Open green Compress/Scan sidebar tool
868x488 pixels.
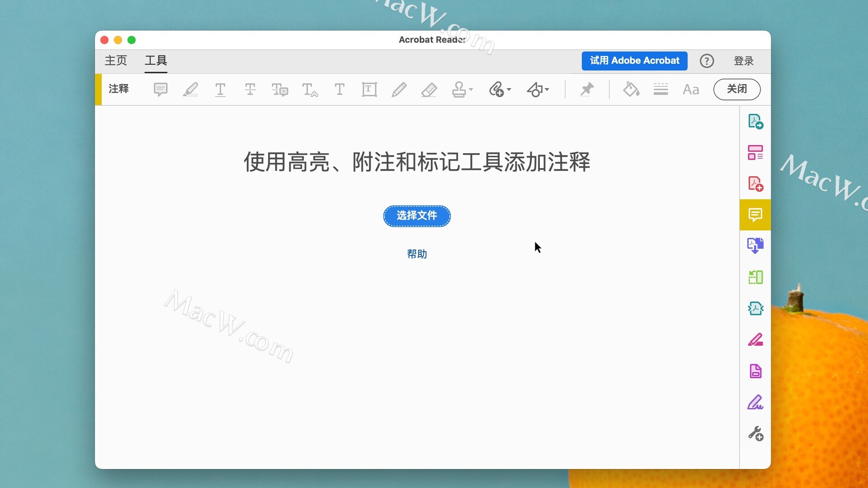click(755, 277)
